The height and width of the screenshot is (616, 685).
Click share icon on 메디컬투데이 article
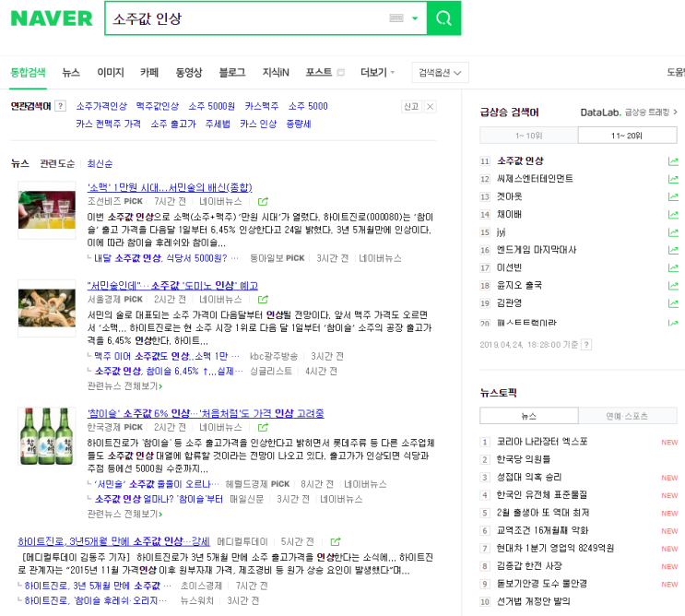point(336,541)
